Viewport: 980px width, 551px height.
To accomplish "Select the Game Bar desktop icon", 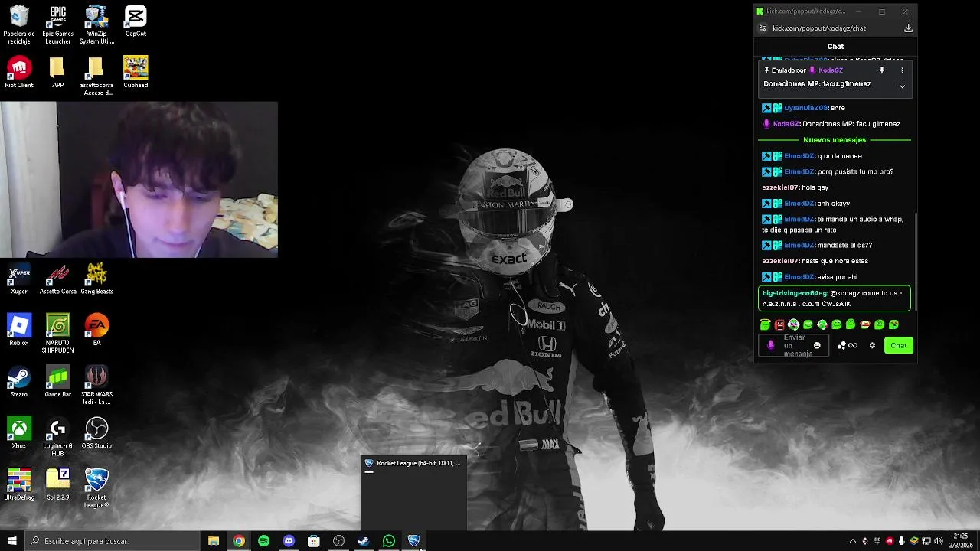I will (57, 382).
